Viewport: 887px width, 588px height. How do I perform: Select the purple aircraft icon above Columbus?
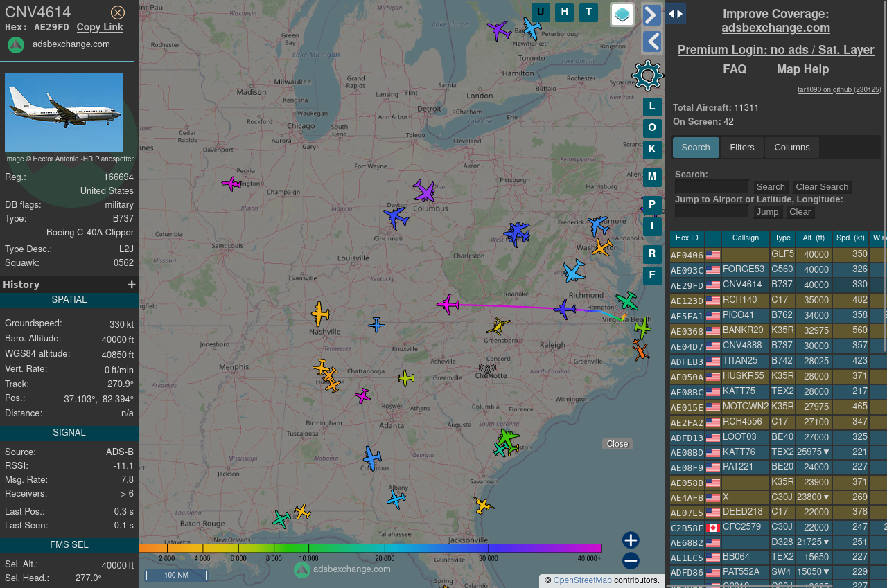pos(424,190)
